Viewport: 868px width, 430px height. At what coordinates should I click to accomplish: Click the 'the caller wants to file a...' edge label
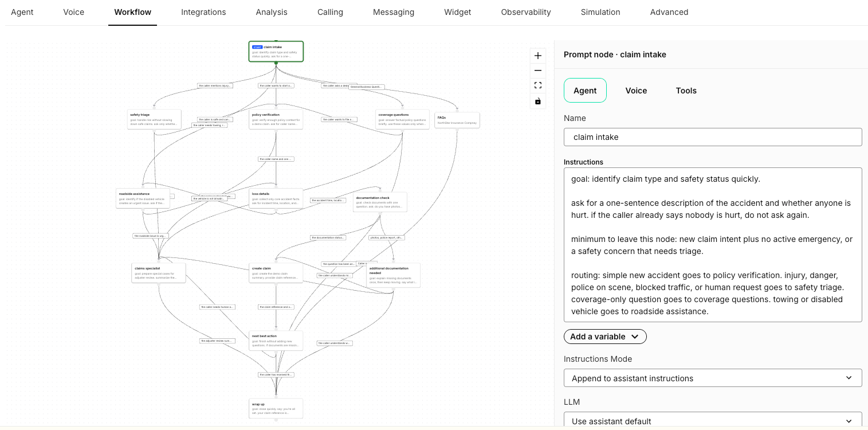coord(339,119)
